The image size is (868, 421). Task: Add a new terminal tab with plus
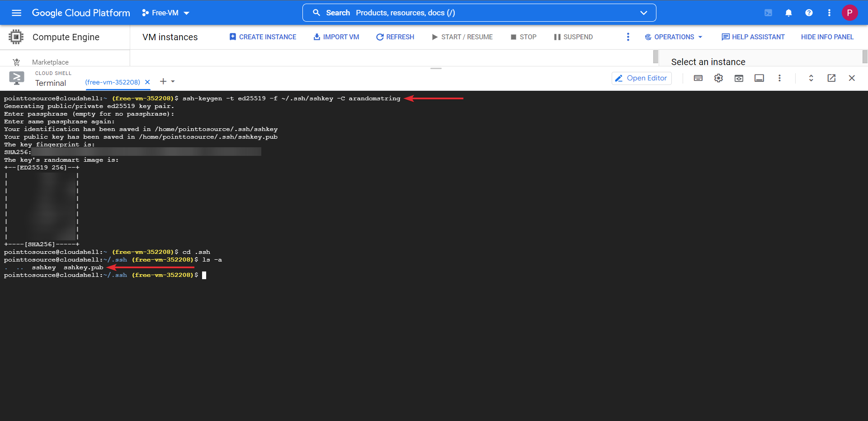click(x=163, y=81)
